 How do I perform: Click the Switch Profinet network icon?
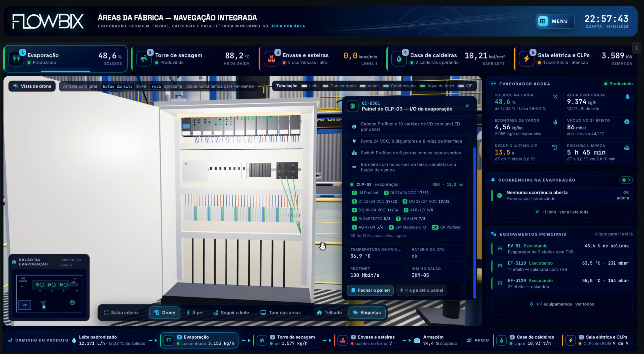point(354,153)
